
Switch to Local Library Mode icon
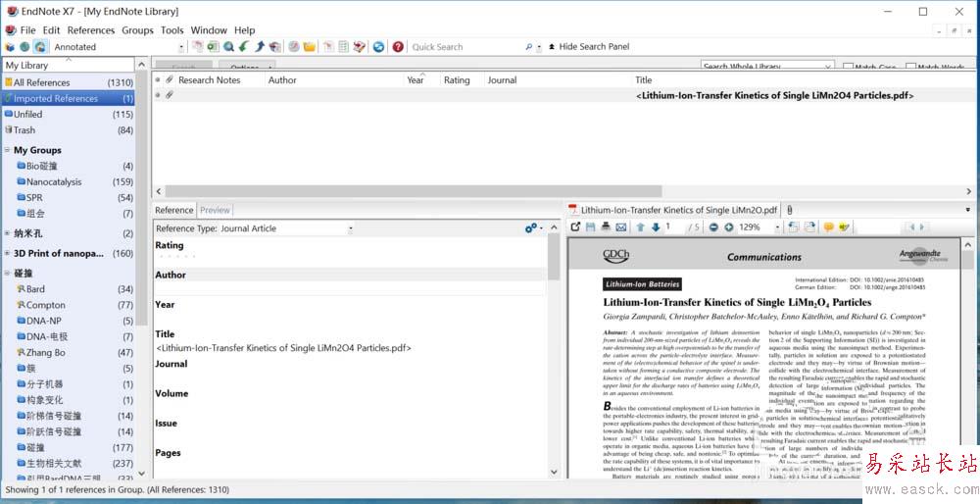pyautogui.click(x=10, y=47)
